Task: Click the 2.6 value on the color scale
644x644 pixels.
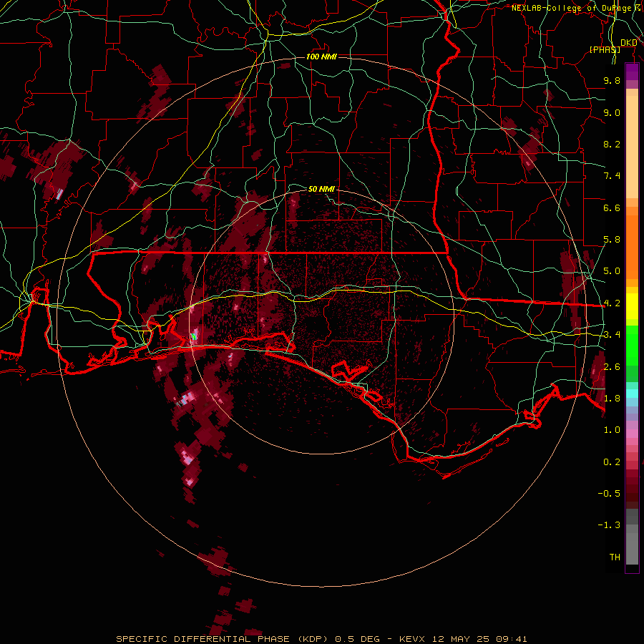Action: [612, 367]
